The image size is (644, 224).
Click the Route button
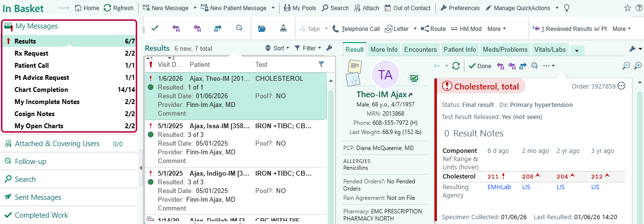(x=433, y=29)
